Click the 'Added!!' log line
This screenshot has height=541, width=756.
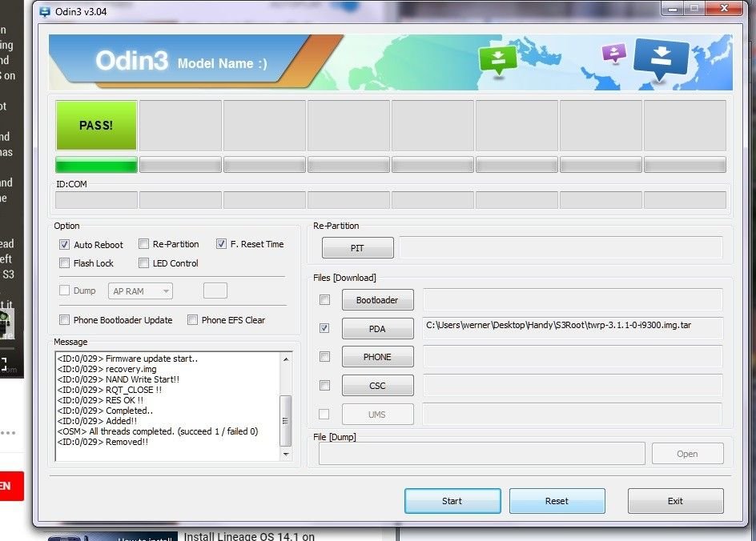[x=97, y=421]
